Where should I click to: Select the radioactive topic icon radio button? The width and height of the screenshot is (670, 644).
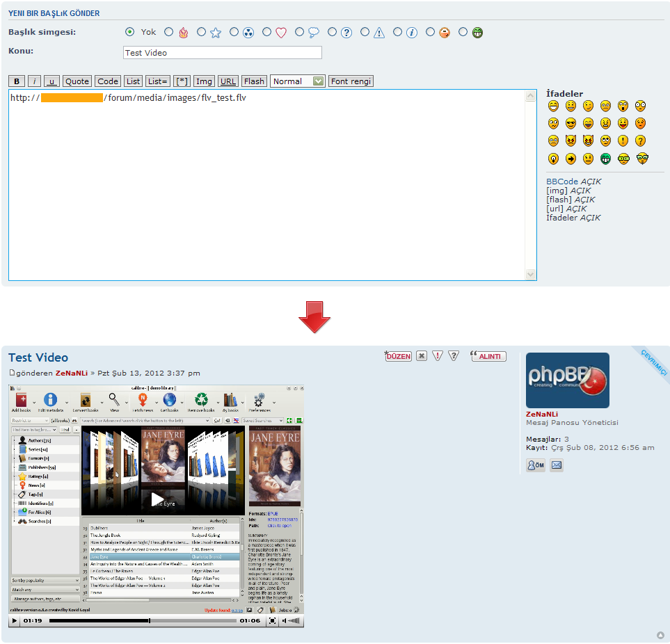(234, 32)
